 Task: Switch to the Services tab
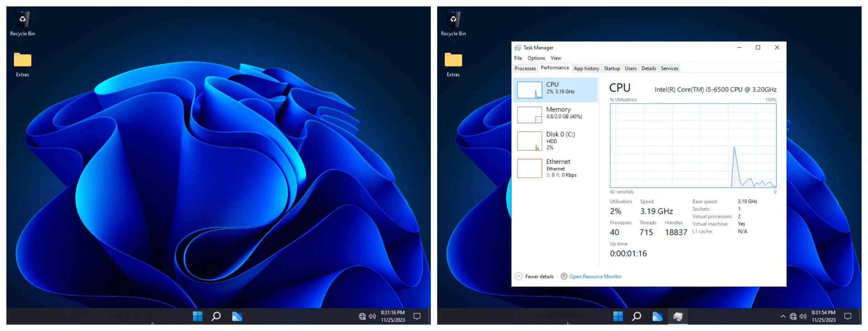(x=670, y=69)
